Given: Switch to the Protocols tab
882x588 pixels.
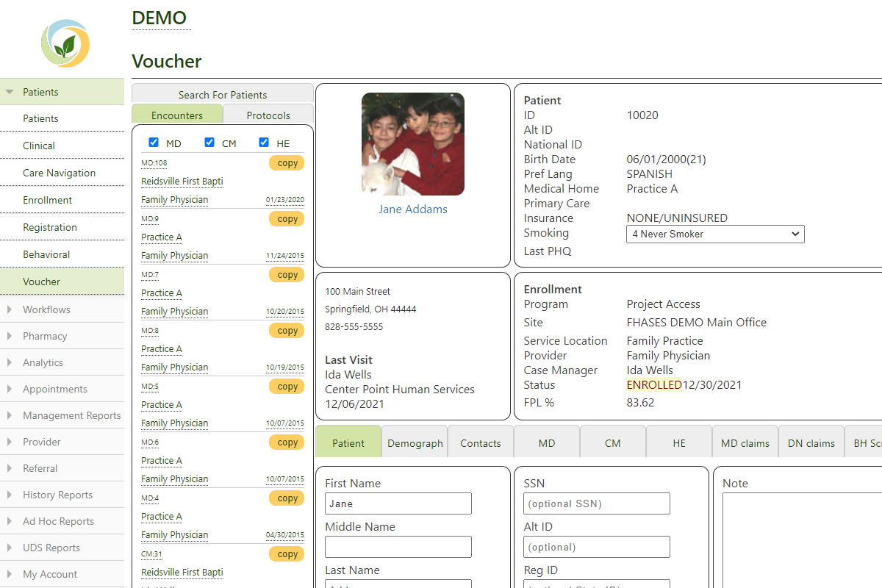Looking at the screenshot, I should click(x=268, y=115).
